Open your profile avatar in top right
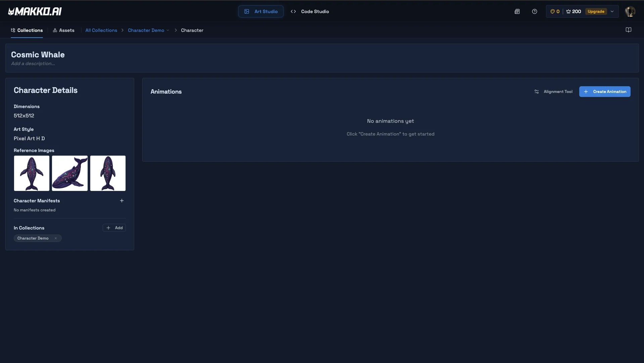This screenshot has height=363, width=644. (x=630, y=11)
